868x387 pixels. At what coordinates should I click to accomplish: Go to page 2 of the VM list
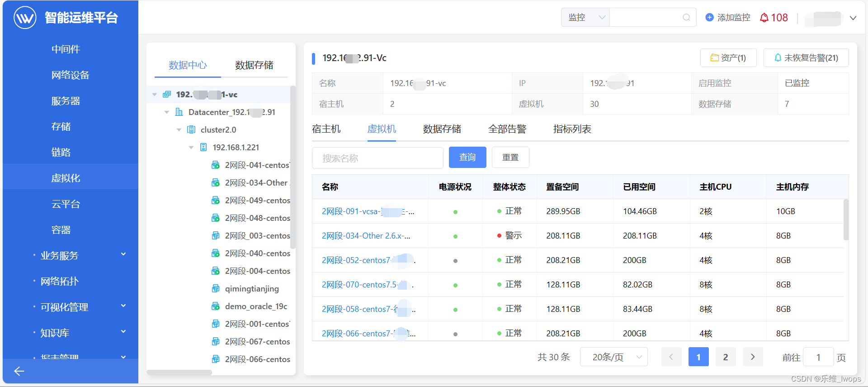click(726, 357)
